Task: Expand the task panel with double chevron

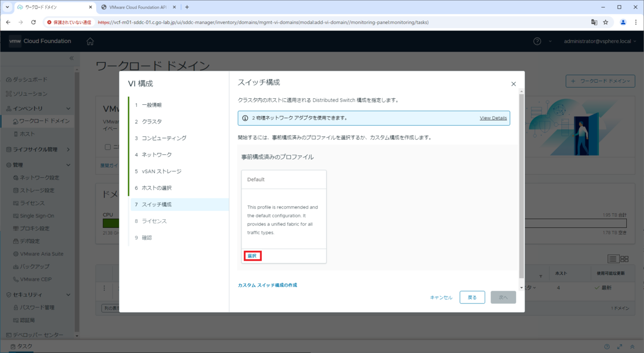Action: [x=632, y=347]
